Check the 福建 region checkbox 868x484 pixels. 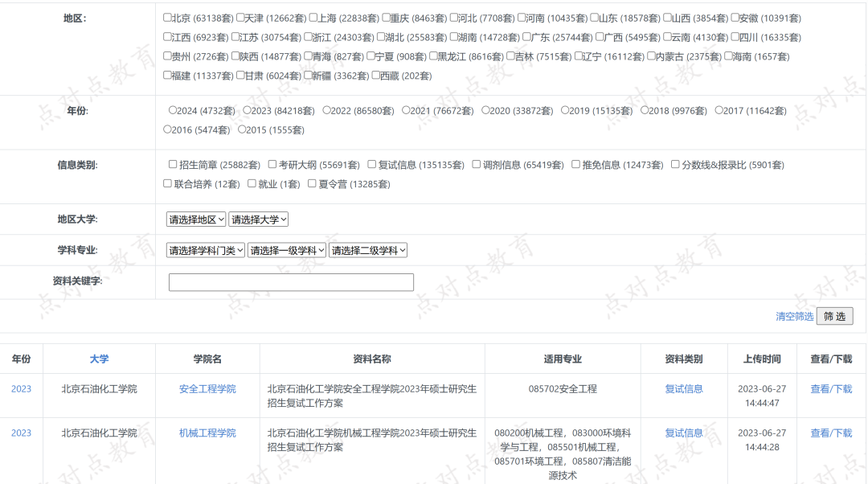pos(167,76)
